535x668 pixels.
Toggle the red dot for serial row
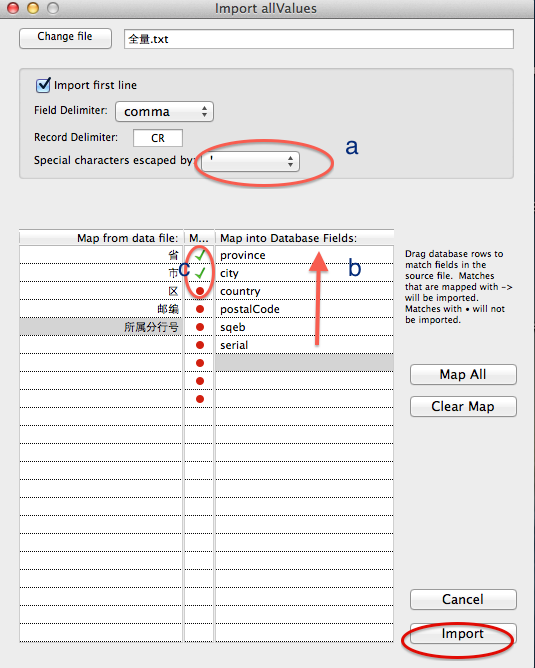tap(200, 345)
